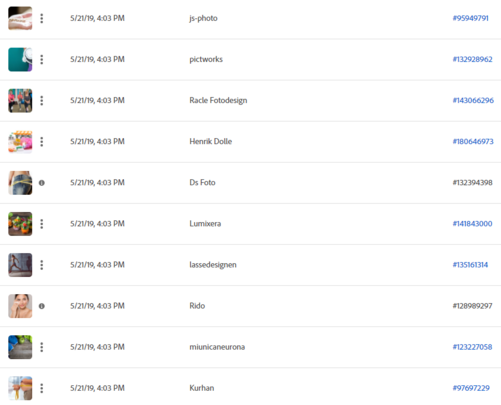
Task: Open asset link #132928962
Action: click(472, 59)
